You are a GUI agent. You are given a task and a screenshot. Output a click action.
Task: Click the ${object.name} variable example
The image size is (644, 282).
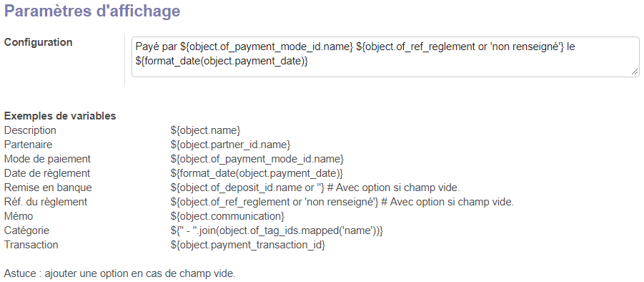(205, 131)
